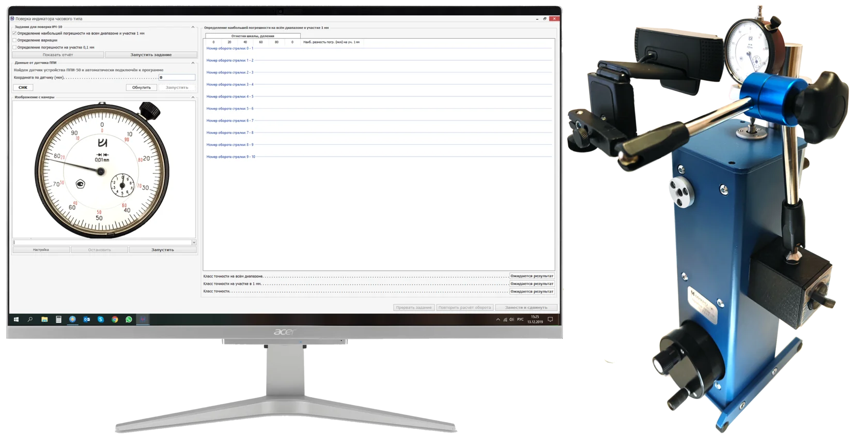Open Windows Start menu
Viewport: 868px width, 436px height.
pos(17,320)
